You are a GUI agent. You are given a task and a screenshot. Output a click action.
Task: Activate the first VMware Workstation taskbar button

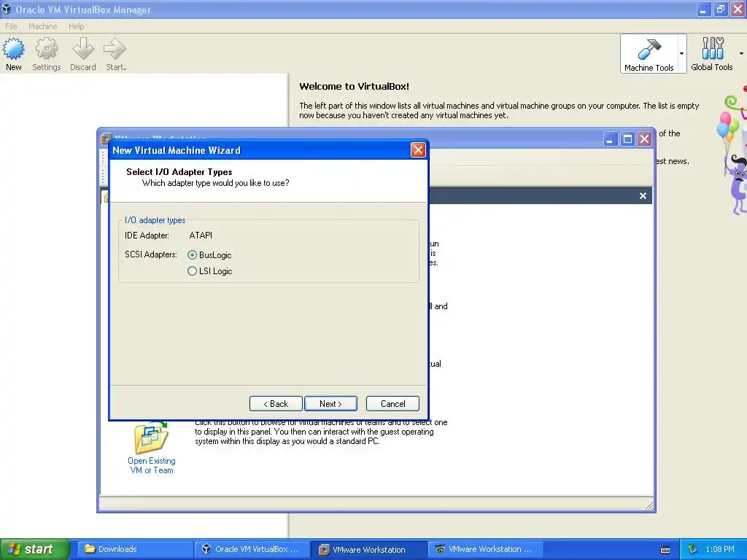pos(368,549)
